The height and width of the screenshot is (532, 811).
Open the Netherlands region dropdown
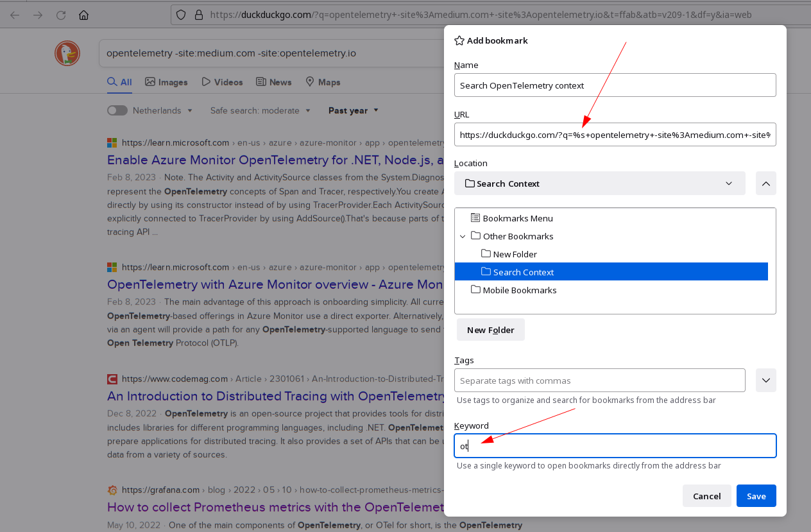click(x=163, y=110)
